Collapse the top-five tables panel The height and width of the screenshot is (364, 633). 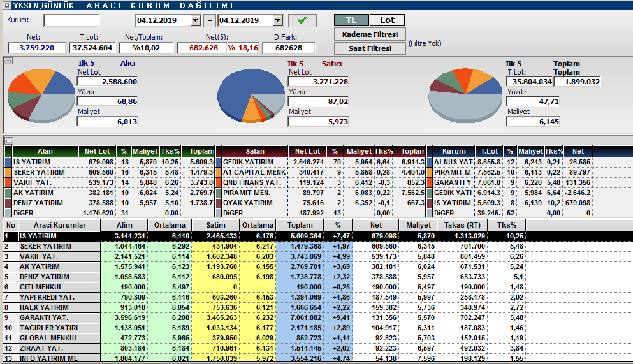point(8,141)
